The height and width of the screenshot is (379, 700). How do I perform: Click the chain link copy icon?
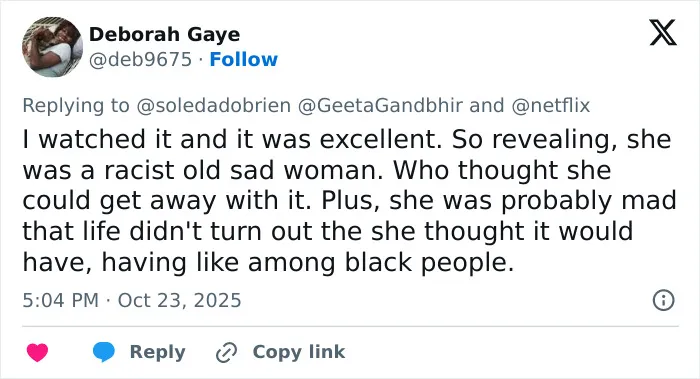pyautogui.click(x=226, y=353)
